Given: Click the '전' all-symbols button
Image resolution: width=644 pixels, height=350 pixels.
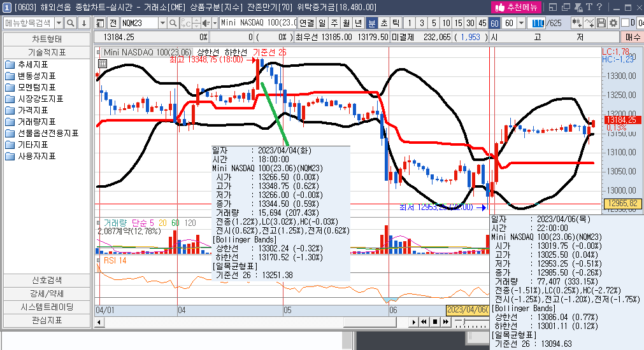Looking at the screenshot, I should coord(113,23).
